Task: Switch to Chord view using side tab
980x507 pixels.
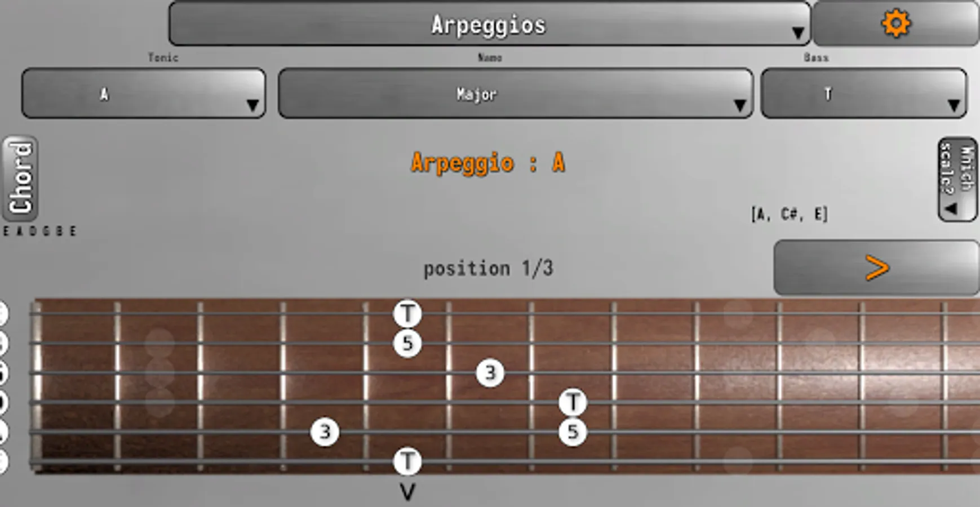Action: tap(20, 178)
